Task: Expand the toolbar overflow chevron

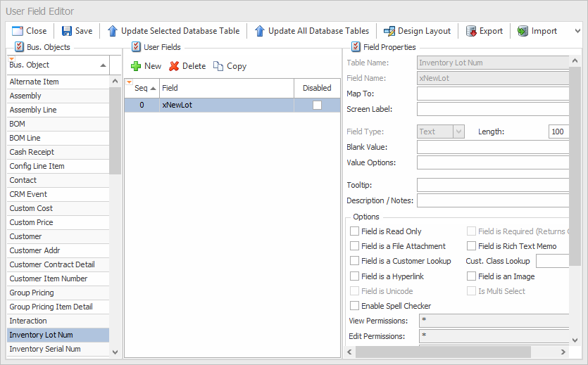Action: 578,31
